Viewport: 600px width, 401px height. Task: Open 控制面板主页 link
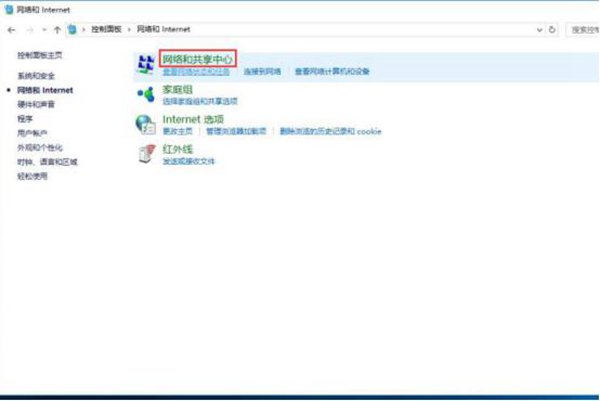pyautogui.click(x=39, y=56)
